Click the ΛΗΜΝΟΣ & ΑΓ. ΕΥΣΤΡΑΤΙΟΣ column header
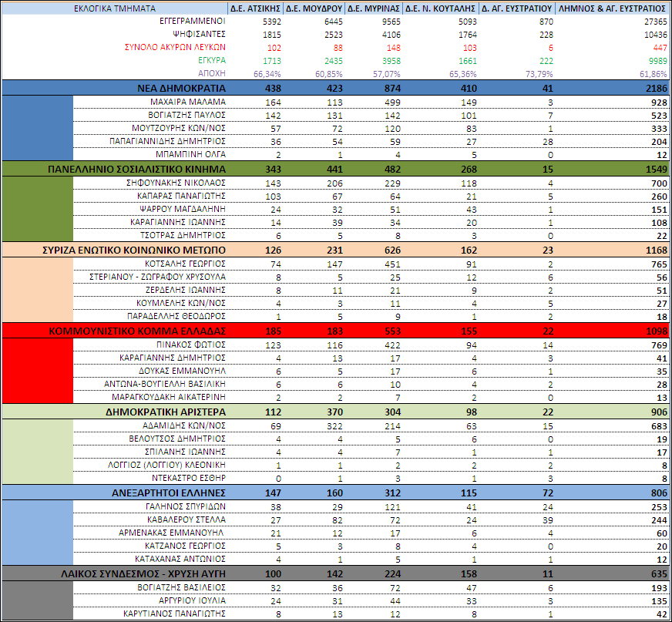The image size is (672, 622). click(x=612, y=8)
